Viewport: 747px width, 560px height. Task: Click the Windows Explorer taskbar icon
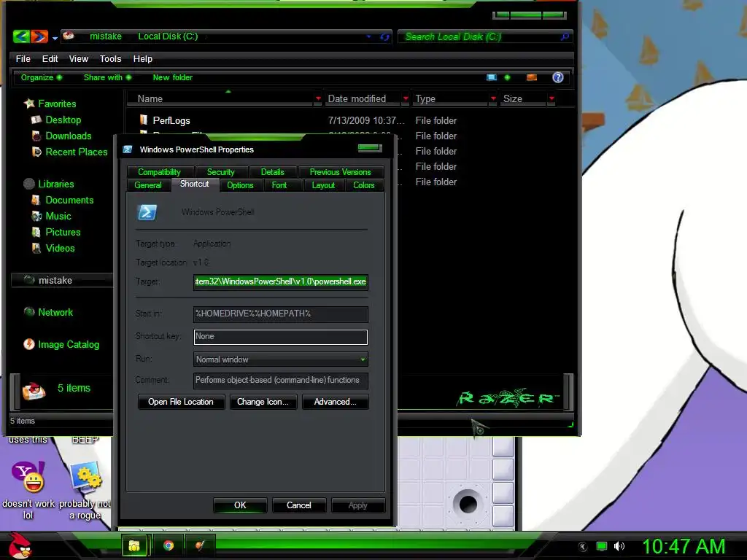134,545
